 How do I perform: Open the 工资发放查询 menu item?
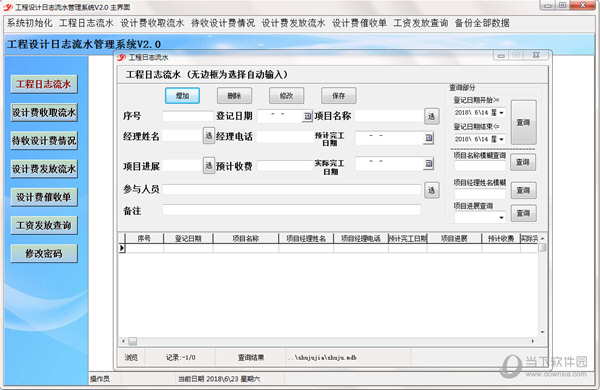(421, 23)
